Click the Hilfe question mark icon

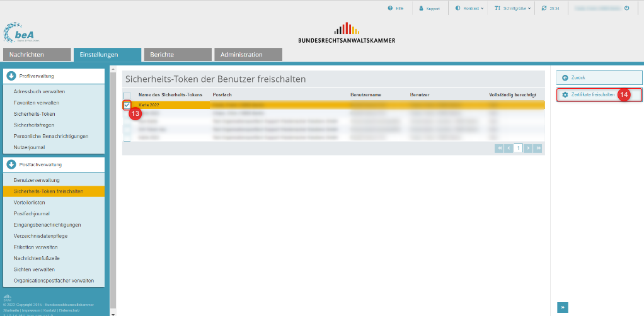(390, 8)
